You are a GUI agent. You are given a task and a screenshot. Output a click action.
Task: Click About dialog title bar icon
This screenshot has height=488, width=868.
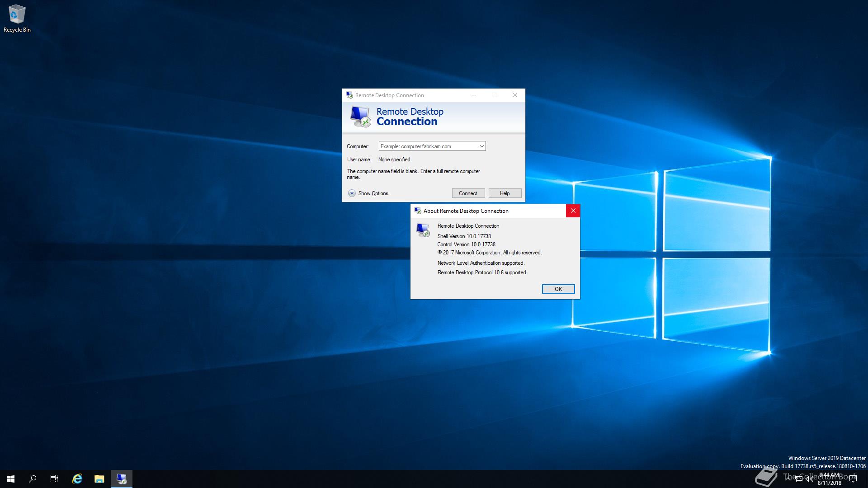418,211
